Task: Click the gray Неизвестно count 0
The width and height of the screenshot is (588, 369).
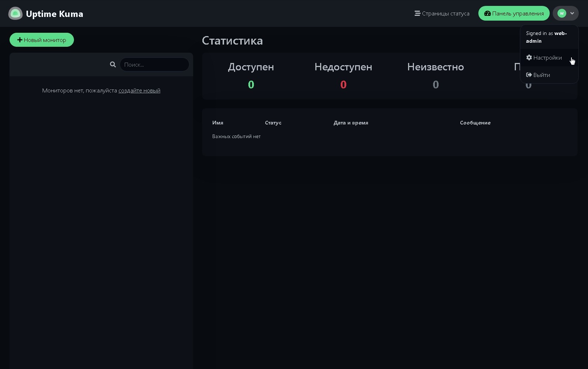Action: click(x=436, y=85)
